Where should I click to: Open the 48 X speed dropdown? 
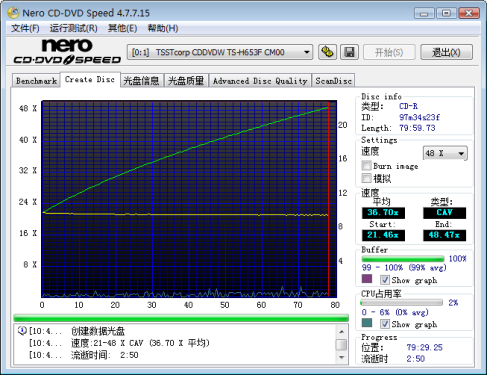pyautogui.click(x=445, y=153)
